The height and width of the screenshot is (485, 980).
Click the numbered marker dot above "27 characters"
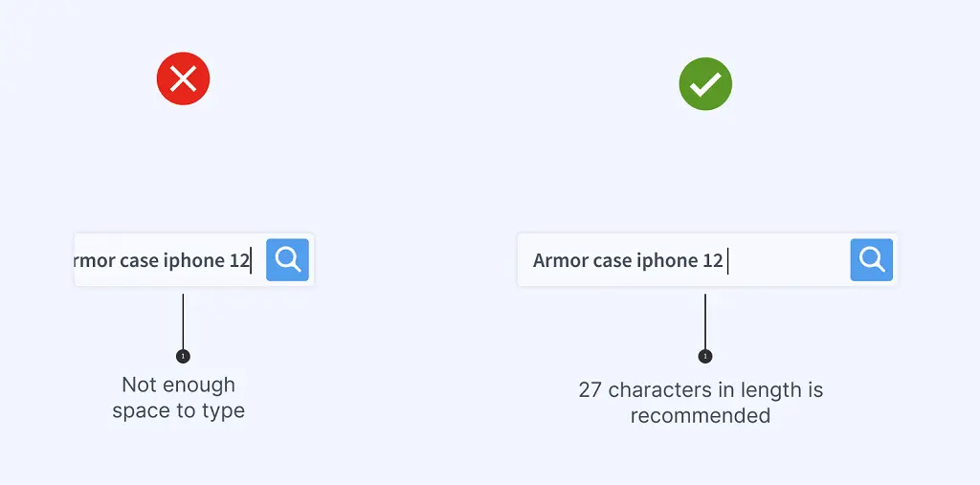click(x=705, y=356)
